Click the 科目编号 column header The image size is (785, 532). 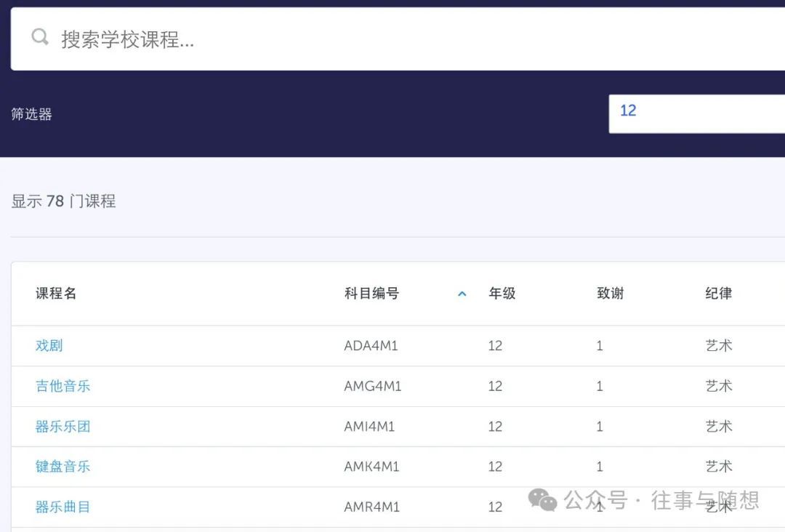tap(371, 294)
